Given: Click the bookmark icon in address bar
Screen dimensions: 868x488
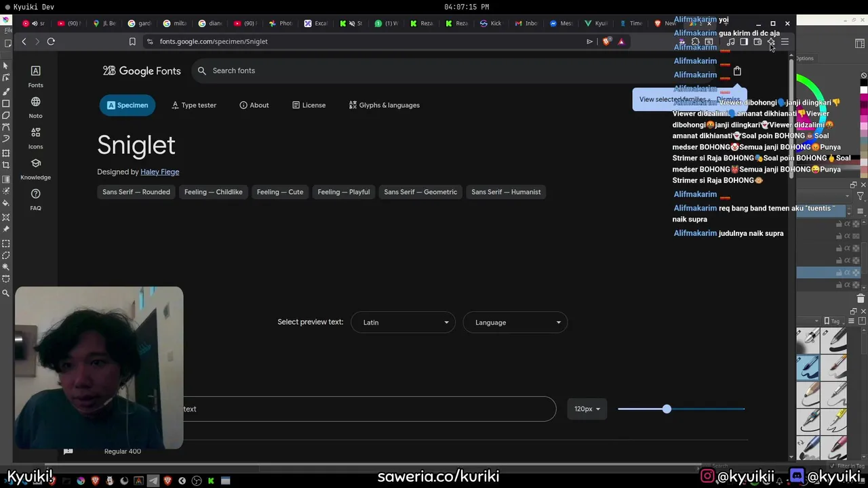Looking at the screenshot, I should [132, 41].
